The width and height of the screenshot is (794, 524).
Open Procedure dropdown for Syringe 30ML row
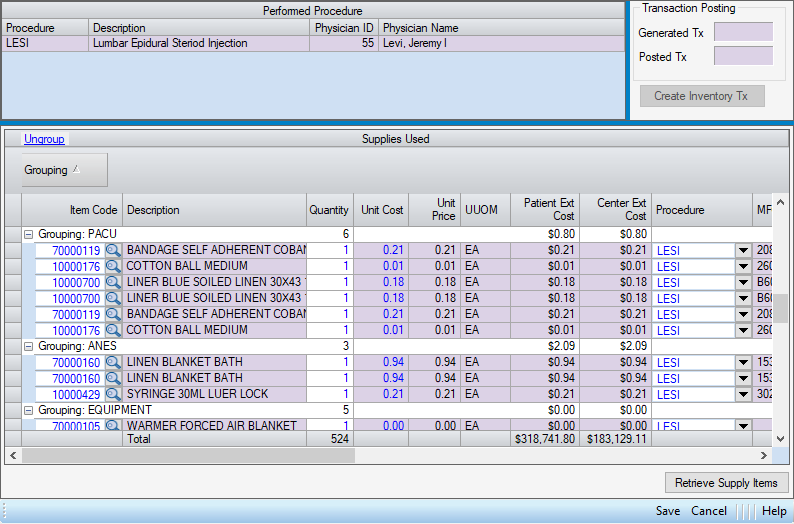click(743, 394)
